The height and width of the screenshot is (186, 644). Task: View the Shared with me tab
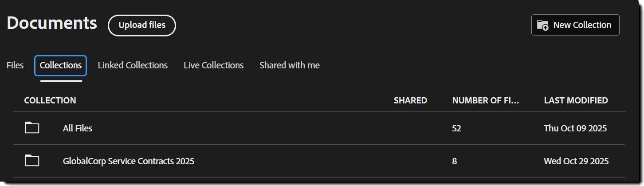coord(289,65)
